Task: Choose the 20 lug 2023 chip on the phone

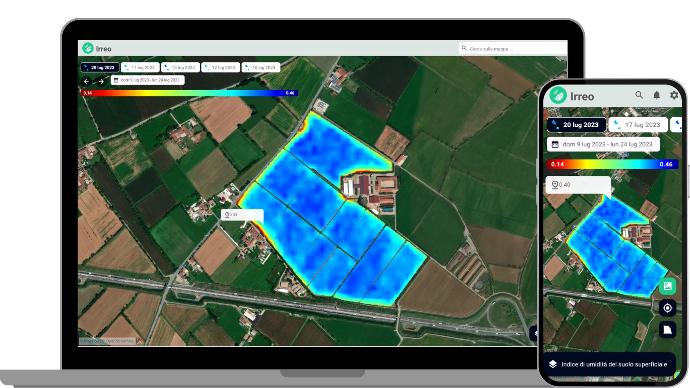Action: [576, 125]
